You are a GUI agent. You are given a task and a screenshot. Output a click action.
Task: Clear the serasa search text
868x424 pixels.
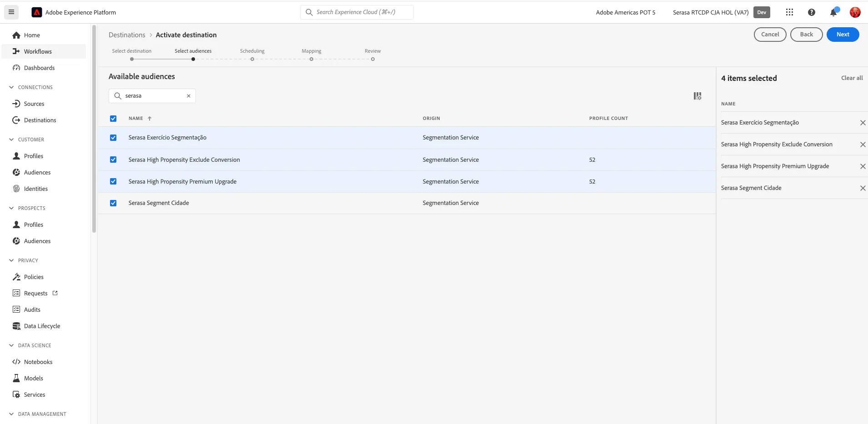[189, 96]
